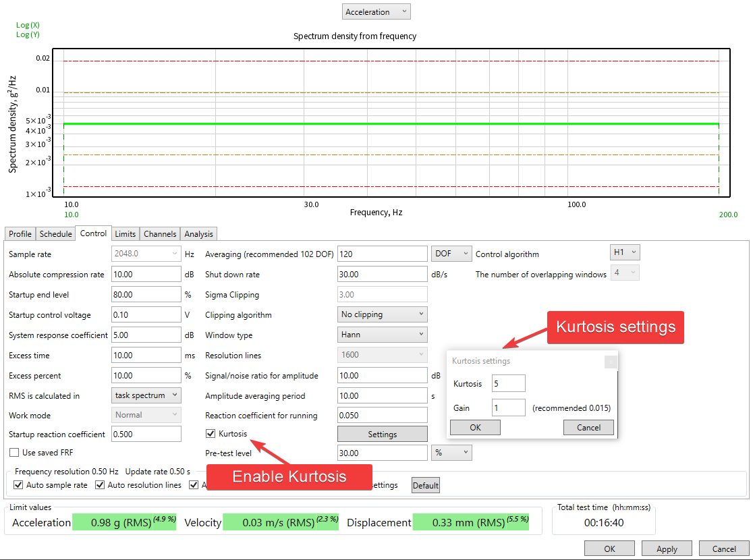Edit the Amplitude averaging period field
Screen dimensions: 753x560
click(x=383, y=396)
